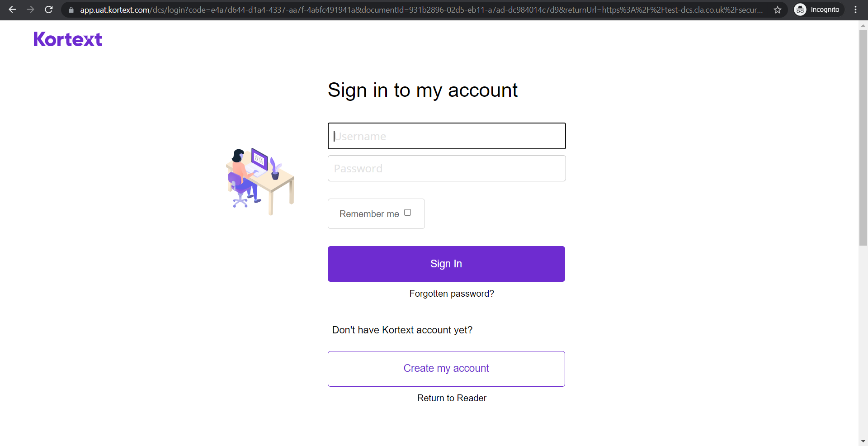Go back using browser back arrow

pyautogui.click(x=12, y=9)
